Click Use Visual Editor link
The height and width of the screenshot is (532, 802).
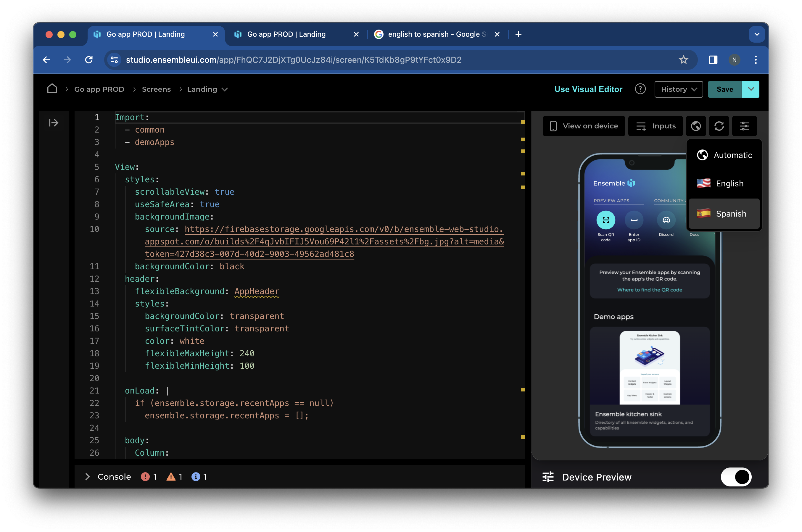pos(588,89)
